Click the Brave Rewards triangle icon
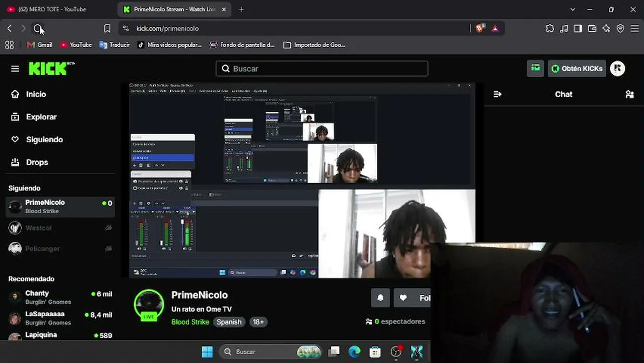 [x=495, y=29]
